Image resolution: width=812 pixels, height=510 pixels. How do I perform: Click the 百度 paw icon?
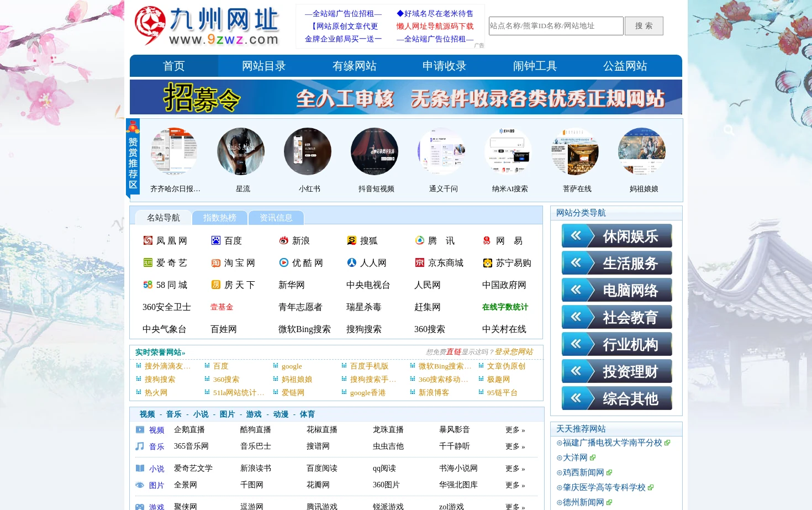[215, 240]
